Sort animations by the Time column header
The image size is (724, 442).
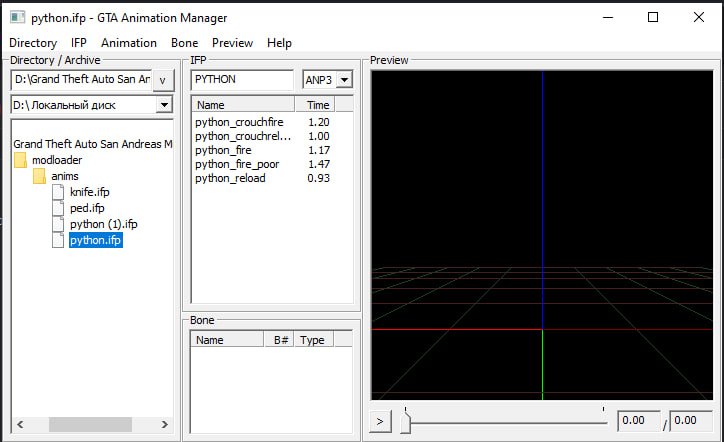[x=318, y=105]
